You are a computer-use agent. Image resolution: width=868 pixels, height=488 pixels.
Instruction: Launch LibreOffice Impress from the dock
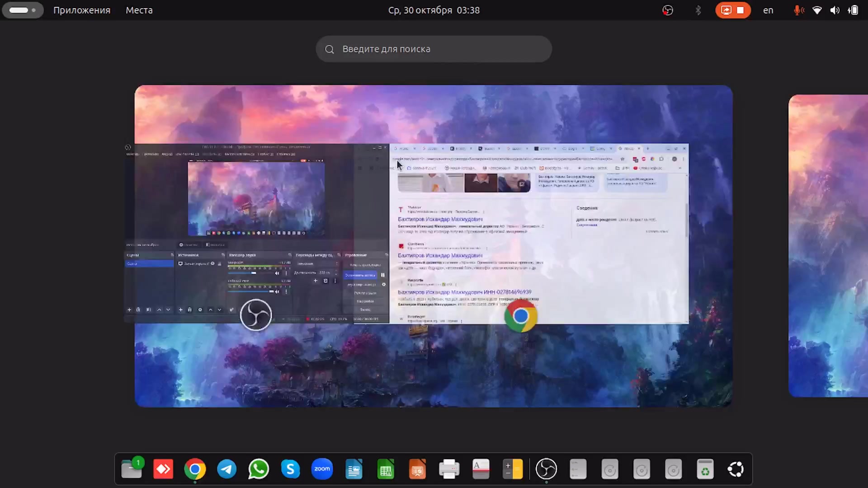pos(417,469)
